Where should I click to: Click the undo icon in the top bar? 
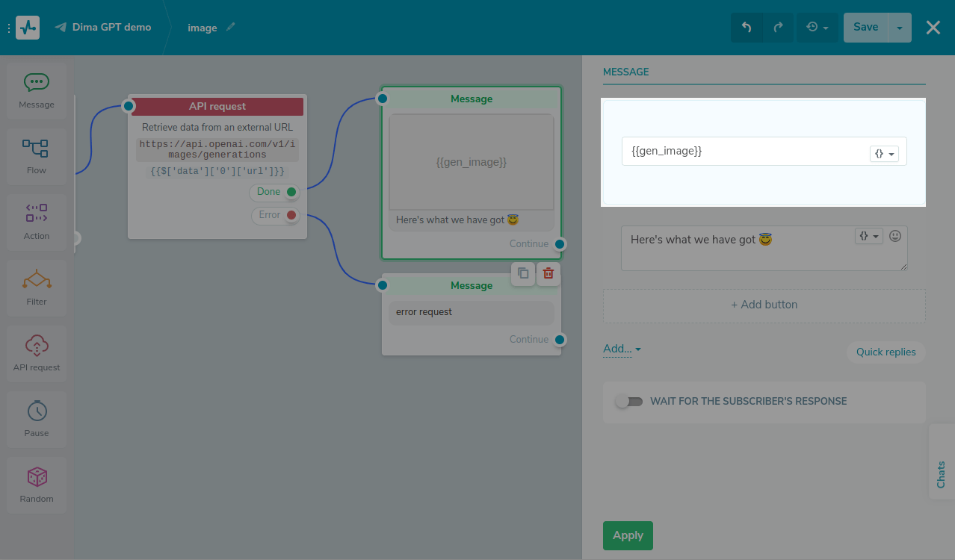tap(745, 27)
